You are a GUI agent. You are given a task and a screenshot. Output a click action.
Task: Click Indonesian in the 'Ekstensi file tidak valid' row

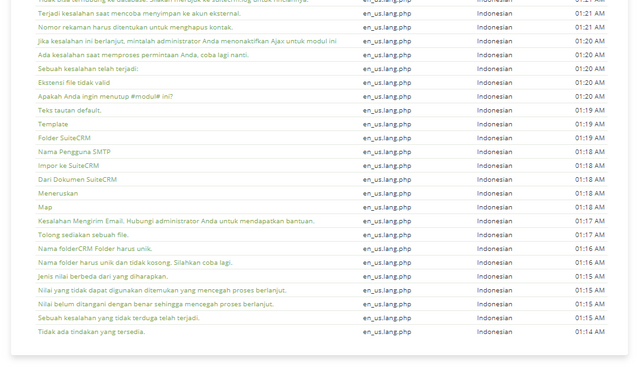tap(494, 83)
